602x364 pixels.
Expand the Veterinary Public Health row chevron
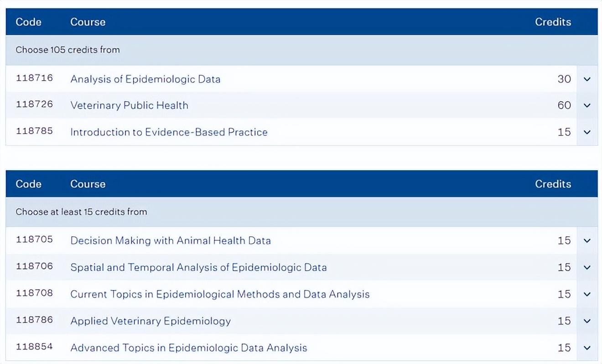click(x=587, y=105)
